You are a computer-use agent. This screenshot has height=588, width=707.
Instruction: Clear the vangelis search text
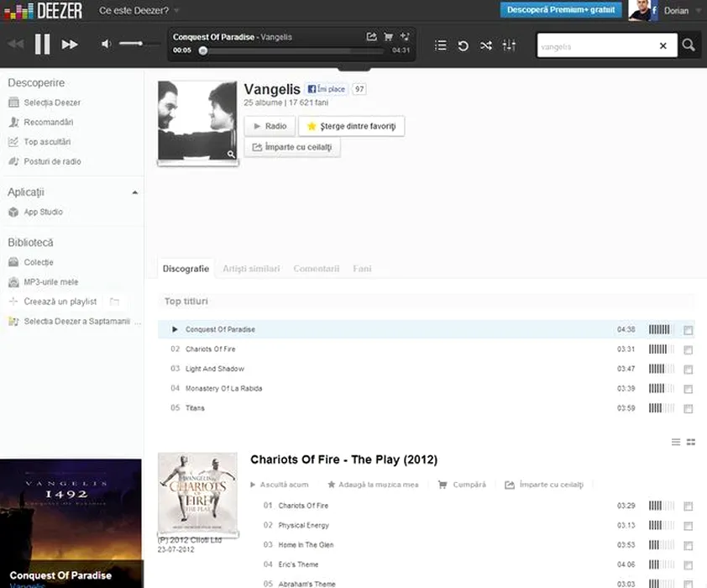tap(662, 45)
